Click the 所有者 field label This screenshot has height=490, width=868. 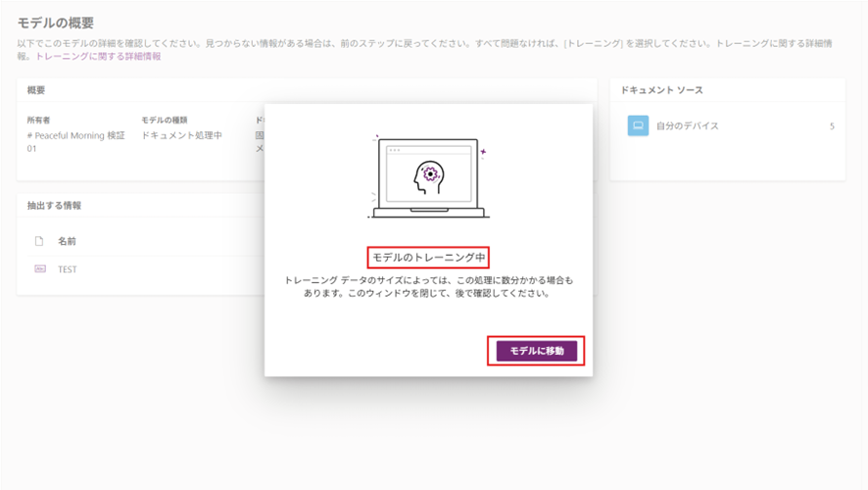(39, 120)
